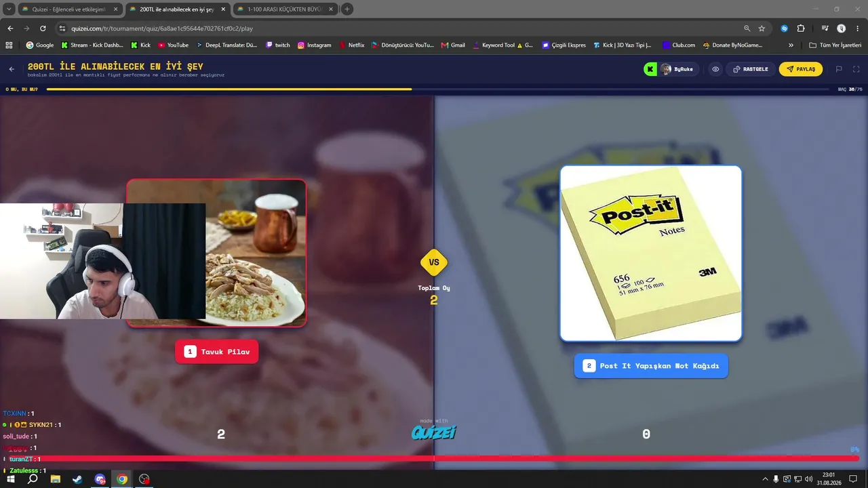Open the Donate ByNoGame bookmark
This screenshot has width=868, height=488.
click(733, 45)
